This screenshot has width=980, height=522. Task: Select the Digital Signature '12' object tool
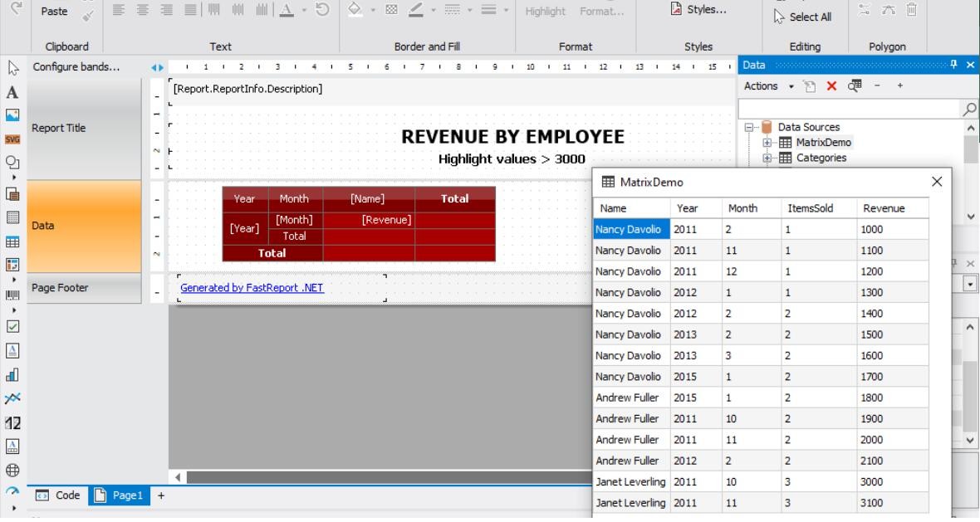(x=12, y=422)
